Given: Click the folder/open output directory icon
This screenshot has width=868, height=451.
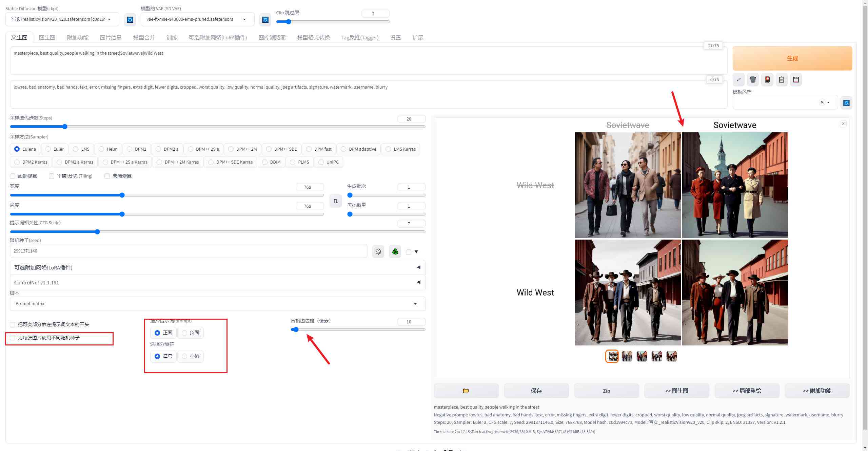Looking at the screenshot, I should (x=466, y=390).
